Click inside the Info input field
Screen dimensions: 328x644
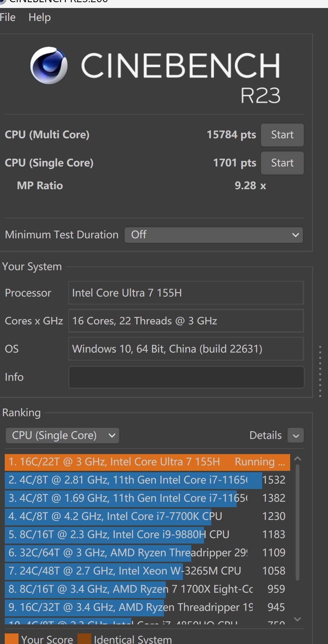pyautogui.click(x=186, y=377)
